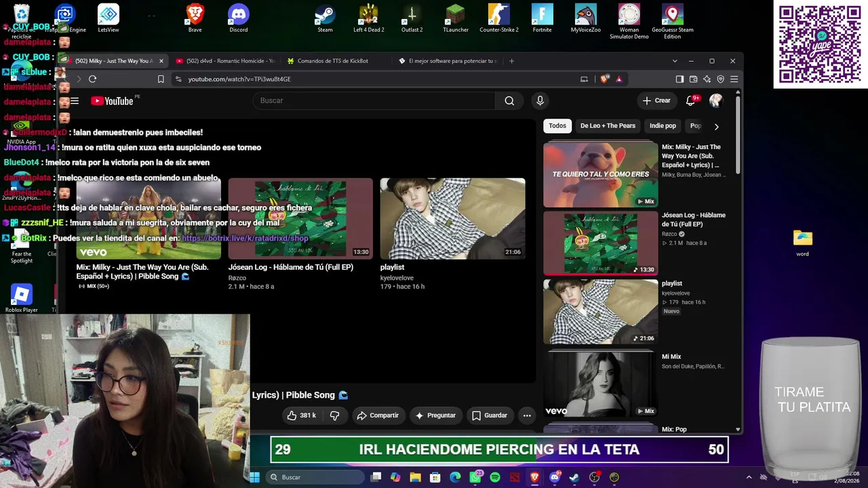Toggle the Brave sidebar panel icon

[x=679, y=79]
